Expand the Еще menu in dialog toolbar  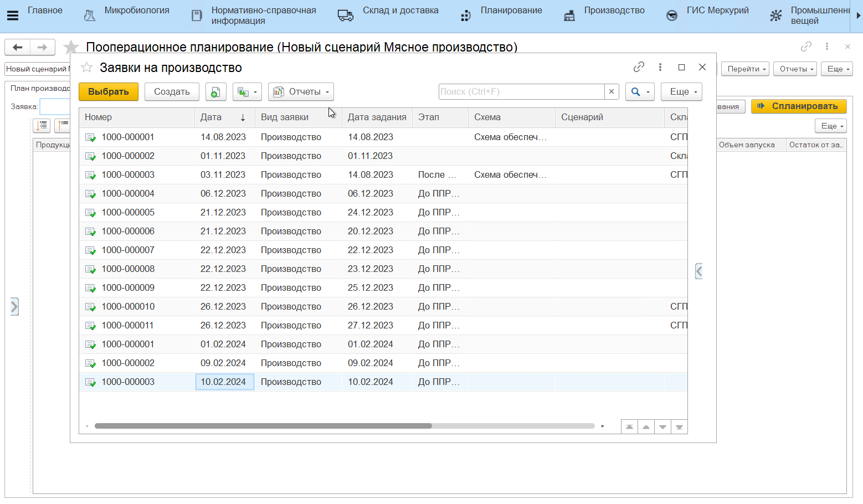pos(681,92)
